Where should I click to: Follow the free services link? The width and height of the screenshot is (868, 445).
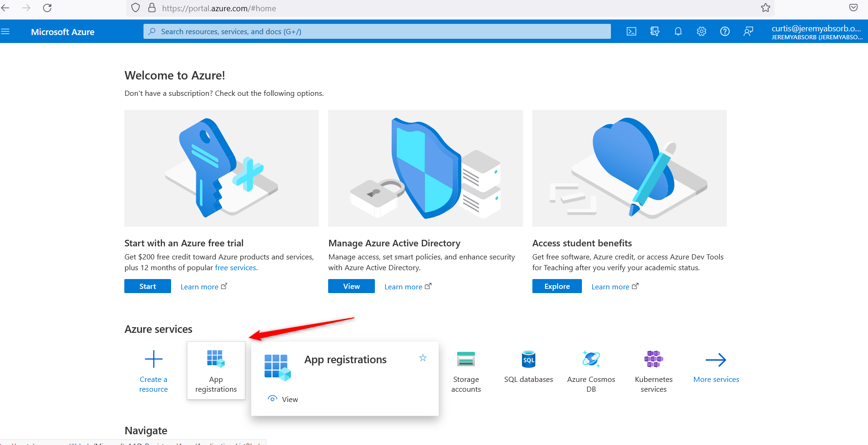point(236,268)
